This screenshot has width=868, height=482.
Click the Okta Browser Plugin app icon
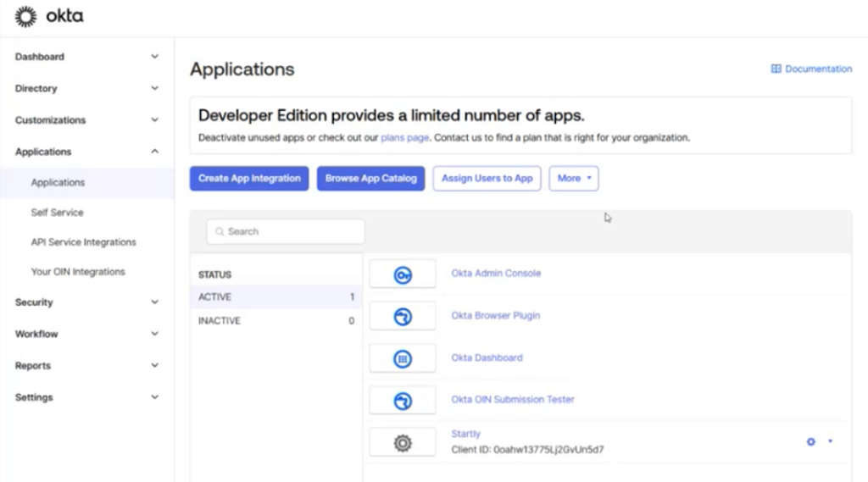[403, 317]
